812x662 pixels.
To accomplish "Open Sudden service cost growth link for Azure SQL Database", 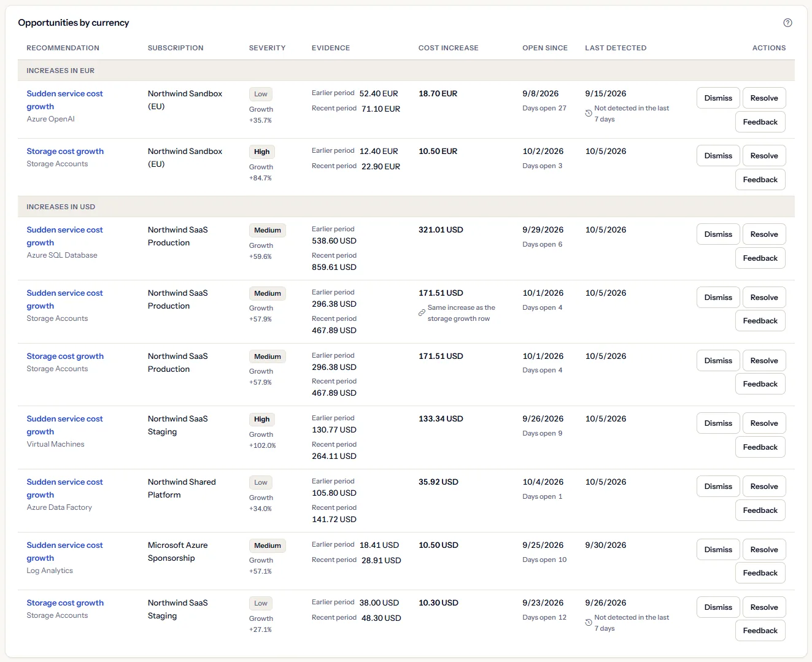I will [64, 236].
